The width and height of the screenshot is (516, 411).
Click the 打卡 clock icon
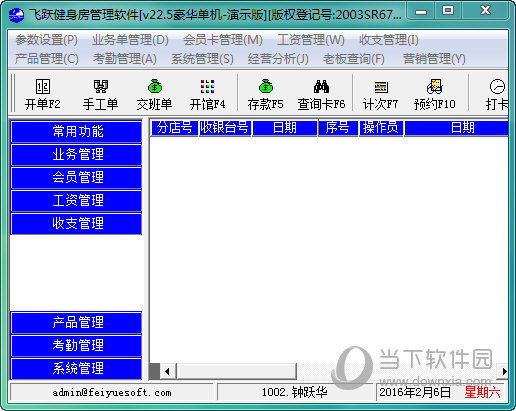[497, 87]
